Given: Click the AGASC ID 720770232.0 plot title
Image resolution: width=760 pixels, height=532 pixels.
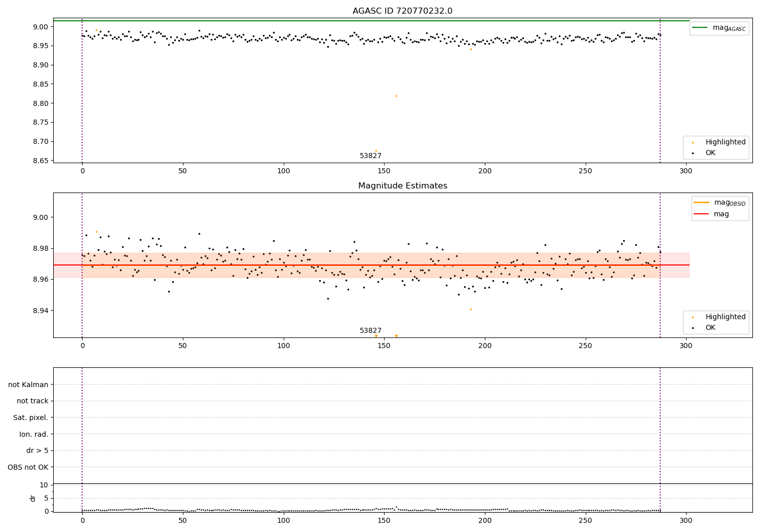Looking at the screenshot, I should (402, 11).
